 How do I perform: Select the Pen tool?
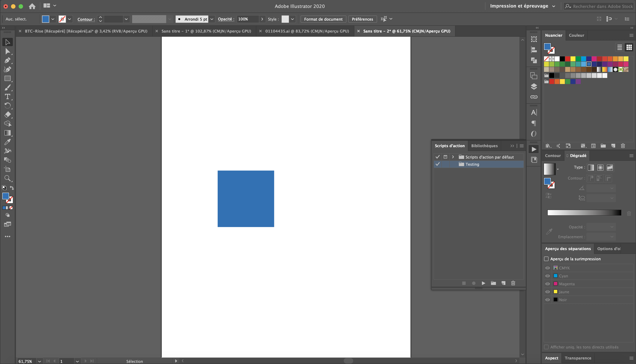click(x=8, y=61)
